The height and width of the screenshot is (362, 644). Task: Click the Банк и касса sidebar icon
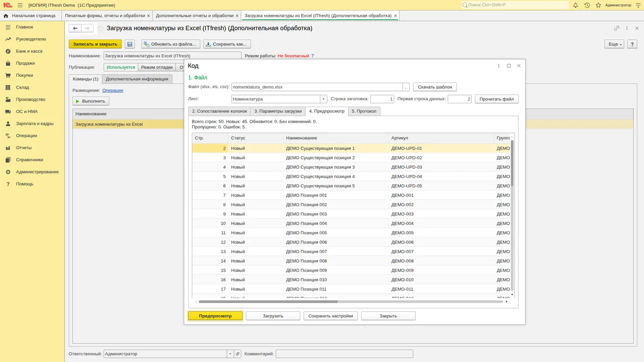pyautogui.click(x=8, y=51)
